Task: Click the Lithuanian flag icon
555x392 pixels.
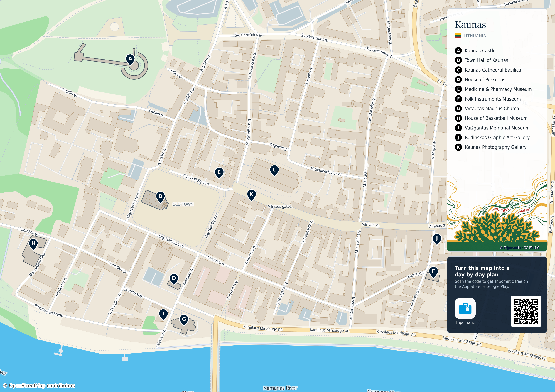Action: (458, 36)
